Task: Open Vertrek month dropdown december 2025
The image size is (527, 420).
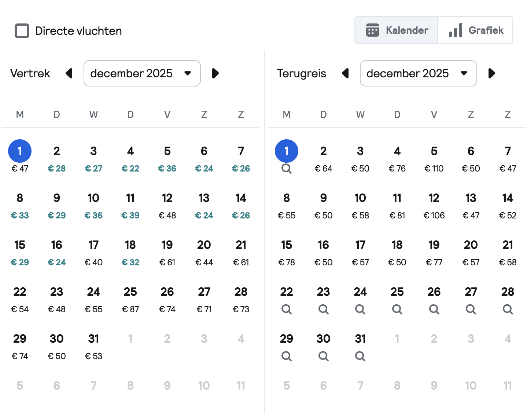Action: (142, 73)
